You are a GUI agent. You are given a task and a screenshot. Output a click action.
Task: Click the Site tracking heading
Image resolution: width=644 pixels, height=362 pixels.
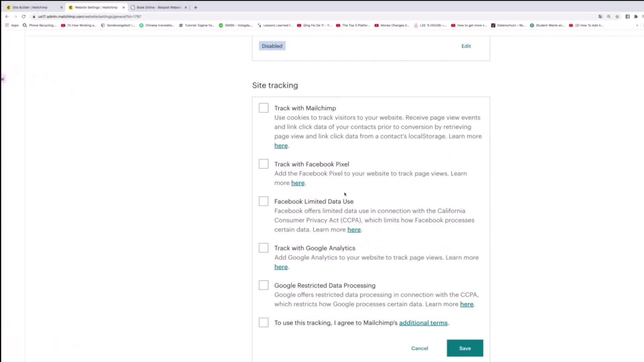coord(275,85)
